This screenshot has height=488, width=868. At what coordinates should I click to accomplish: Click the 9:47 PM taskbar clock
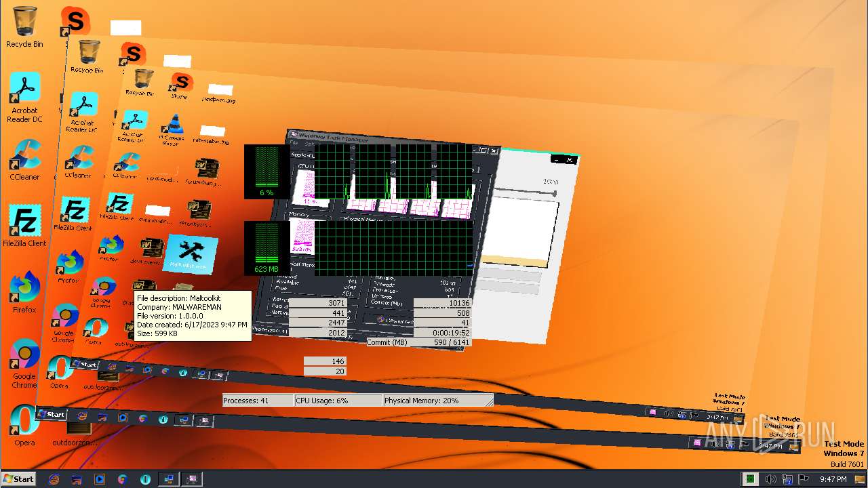(833, 479)
